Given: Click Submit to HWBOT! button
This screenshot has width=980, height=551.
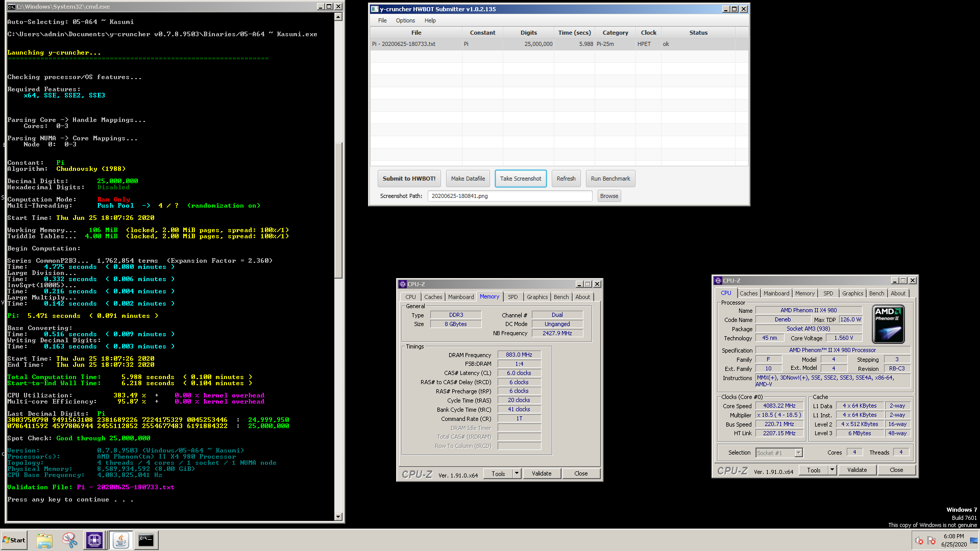Looking at the screenshot, I should (x=409, y=179).
